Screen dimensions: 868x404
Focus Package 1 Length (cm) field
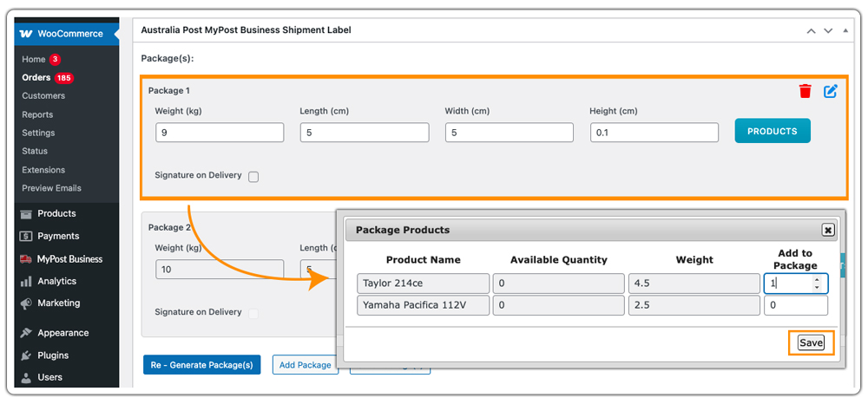click(x=365, y=133)
